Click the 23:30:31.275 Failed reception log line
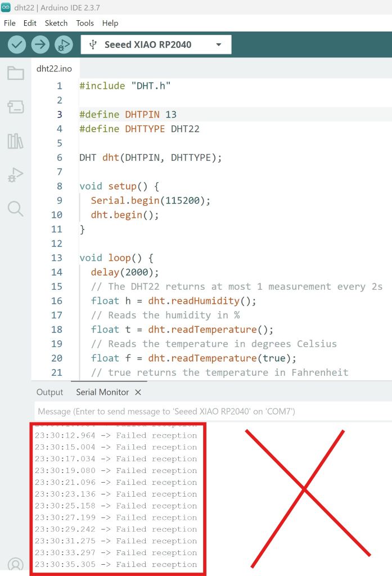Screen dimensions: 392x576 [116, 541]
